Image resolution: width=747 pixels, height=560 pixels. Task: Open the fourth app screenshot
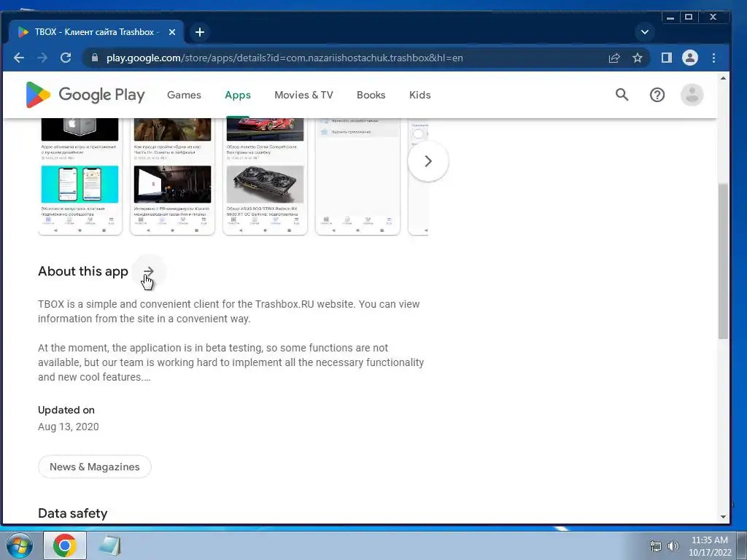point(357,176)
